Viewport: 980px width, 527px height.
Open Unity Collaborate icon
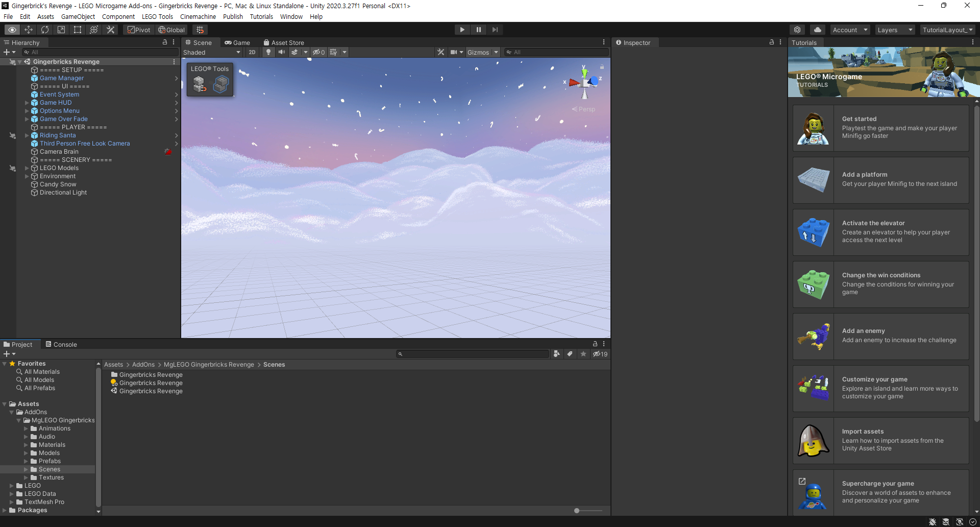(797, 30)
